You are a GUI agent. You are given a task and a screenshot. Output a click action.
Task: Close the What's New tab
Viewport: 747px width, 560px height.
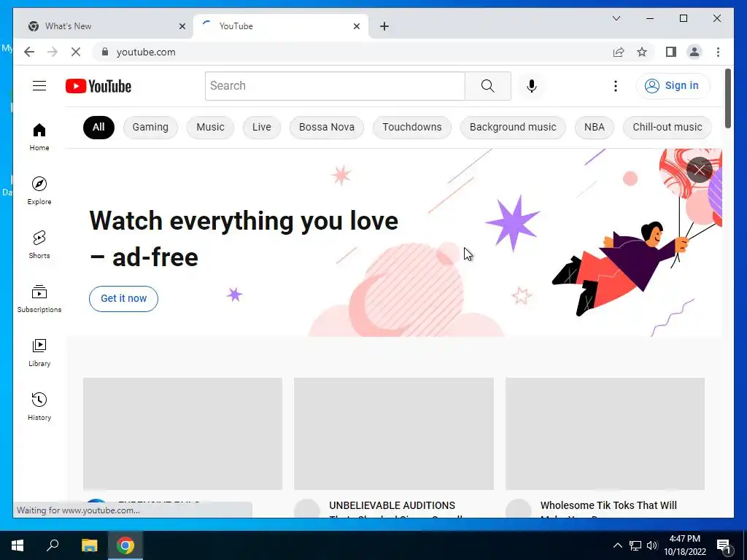click(x=182, y=26)
